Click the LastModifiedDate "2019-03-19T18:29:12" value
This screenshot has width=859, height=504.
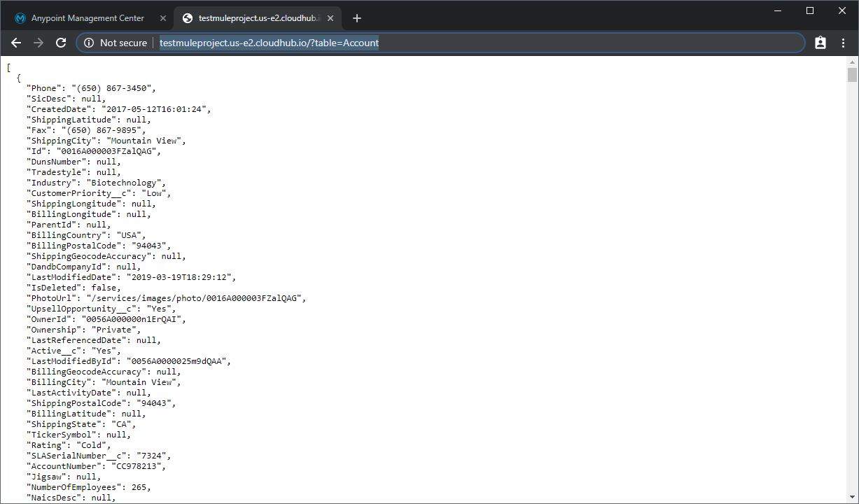[x=179, y=277]
